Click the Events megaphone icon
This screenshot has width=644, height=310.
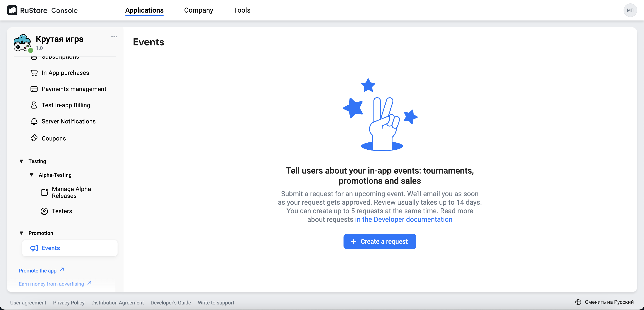click(34, 248)
